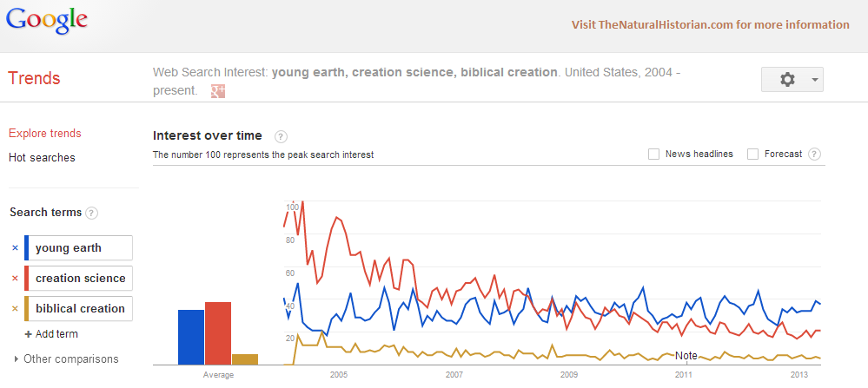
Task: Click the Note marker on chart
Action: pos(686,356)
